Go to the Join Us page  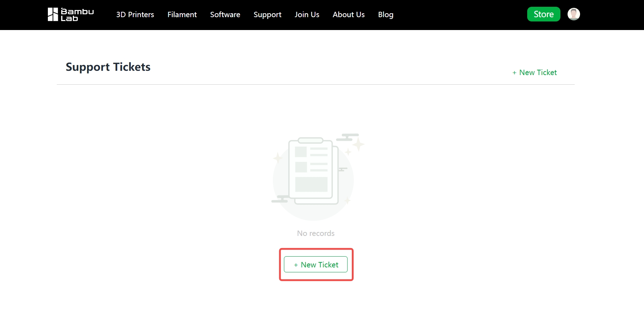tap(307, 15)
